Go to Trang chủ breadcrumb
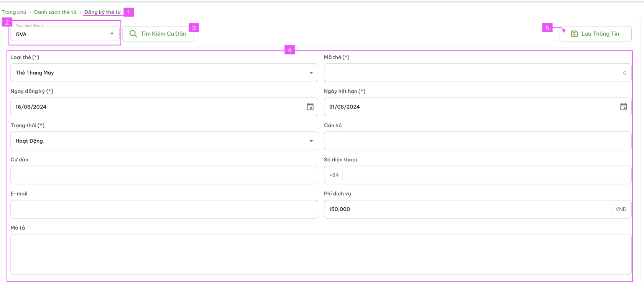The height and width of the screenshot is (289, 644). (14, 12)
